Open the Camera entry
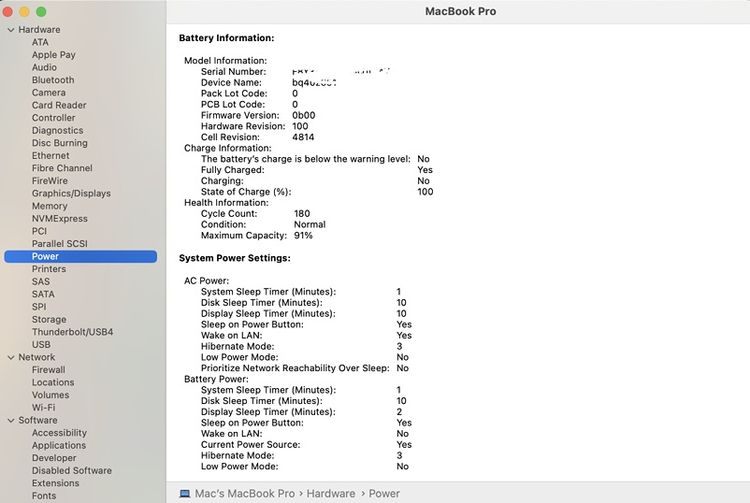750x503 pixels. click(49, 93)
